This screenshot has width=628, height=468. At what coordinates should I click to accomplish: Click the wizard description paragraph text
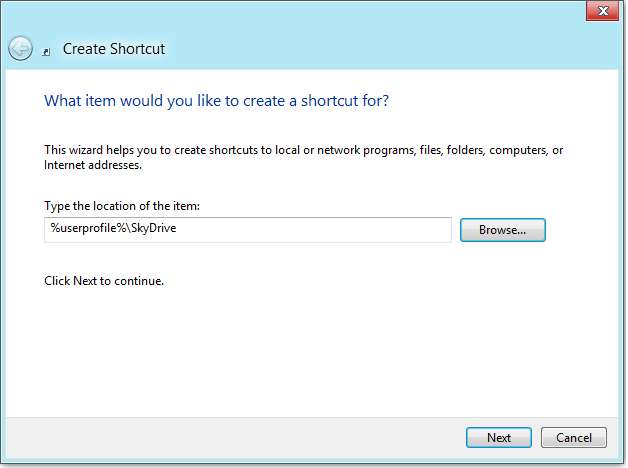[x=300, y=151]
